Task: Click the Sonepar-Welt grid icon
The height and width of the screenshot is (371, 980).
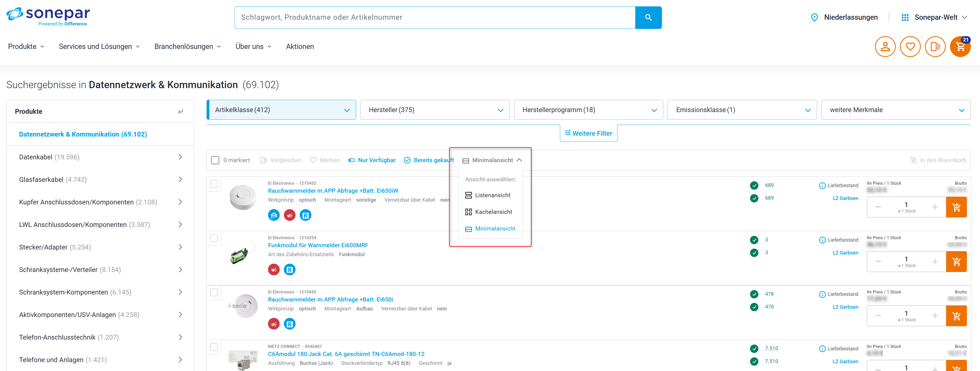Action: (x=905, y=18)
